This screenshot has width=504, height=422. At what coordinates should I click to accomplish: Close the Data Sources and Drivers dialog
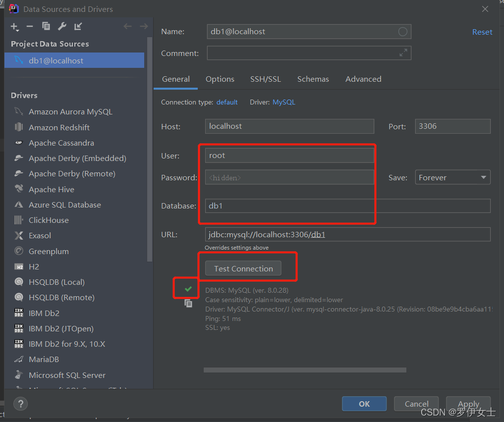click(x=485, y=9)
